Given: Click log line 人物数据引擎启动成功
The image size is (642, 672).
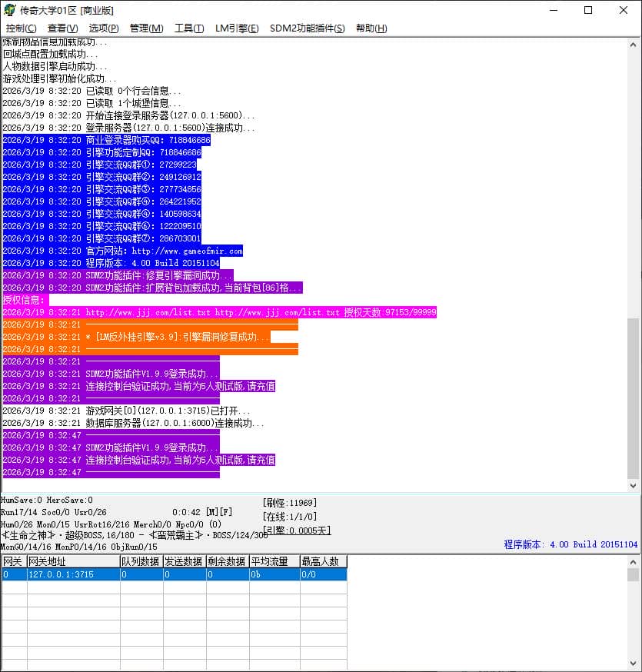Looking at the screenshot, I should (x=55, y=66).
